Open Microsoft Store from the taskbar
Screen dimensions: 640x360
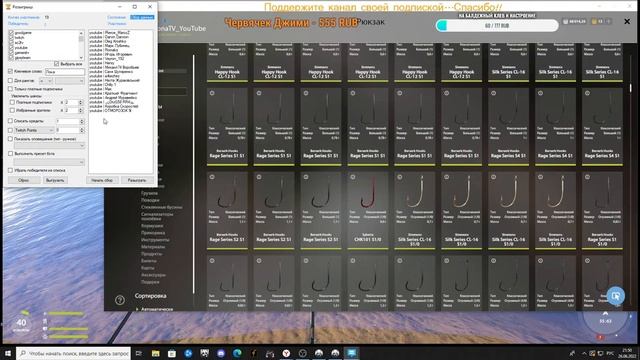tap(172, 353)
